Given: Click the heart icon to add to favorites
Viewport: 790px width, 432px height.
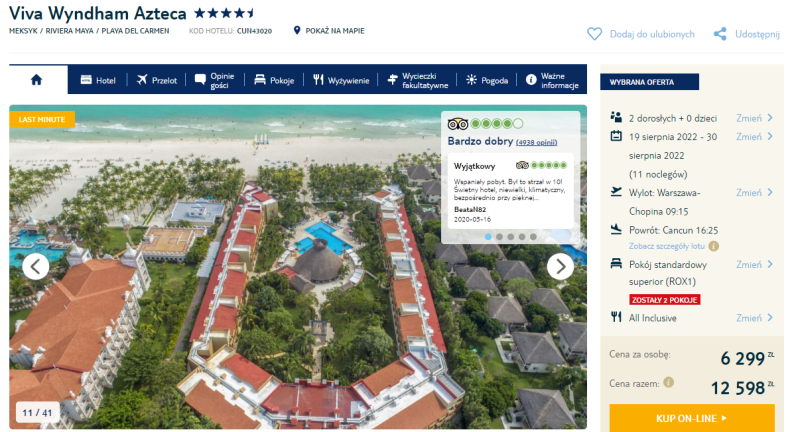Looking at the screenshot, I should click(x=595, y=34).
